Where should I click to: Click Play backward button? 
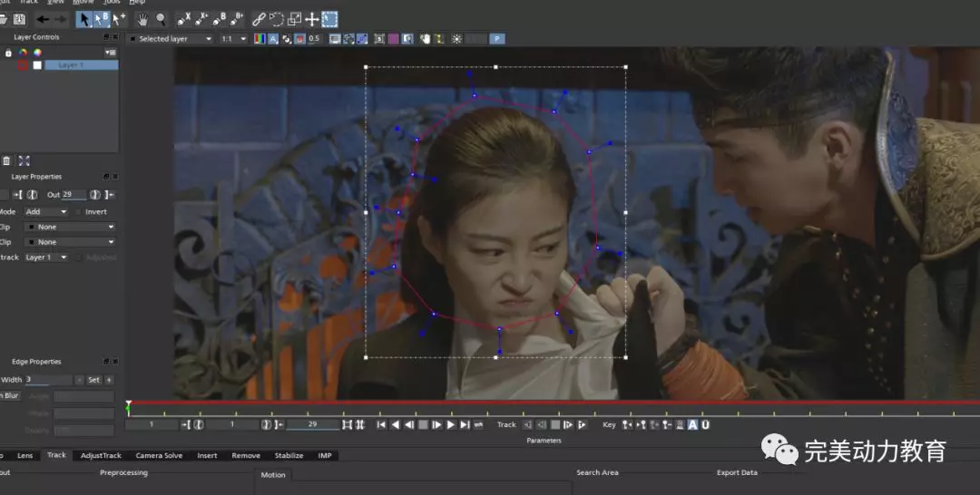pyautogui.click(x=396, y=425)
